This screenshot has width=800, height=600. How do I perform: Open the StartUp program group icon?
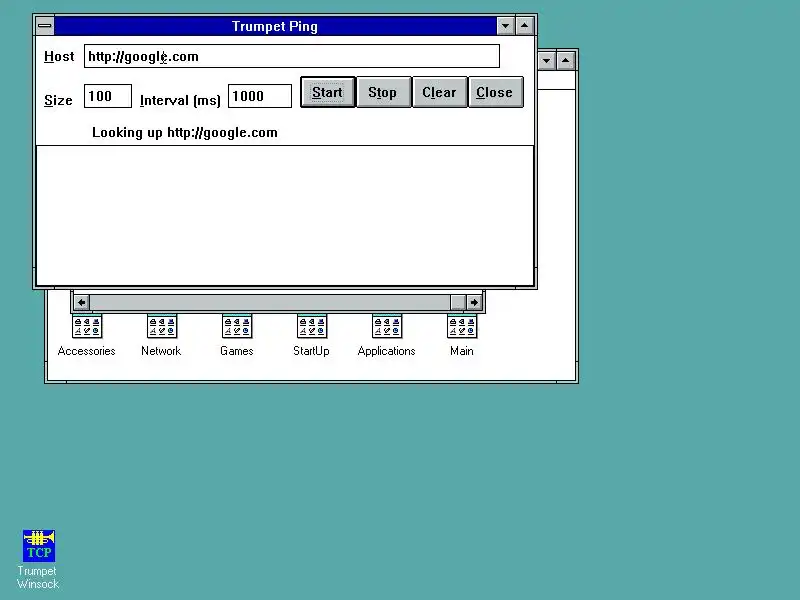(312, 327)
